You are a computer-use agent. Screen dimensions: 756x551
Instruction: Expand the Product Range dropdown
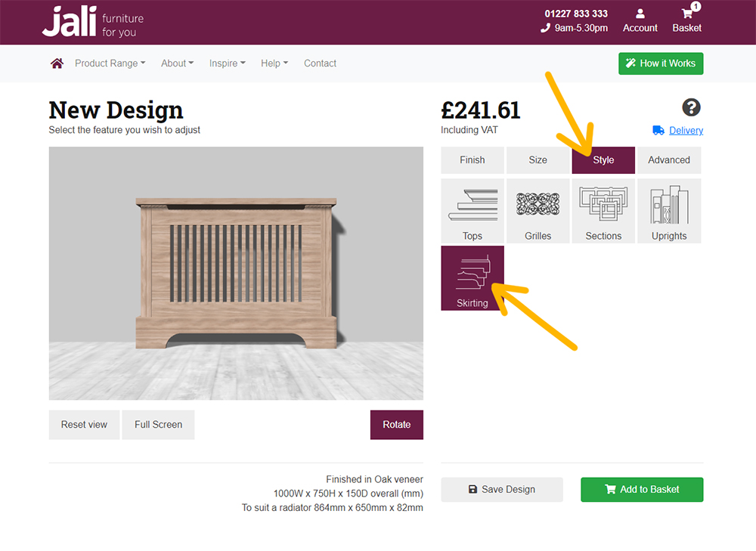click(110, 63)
